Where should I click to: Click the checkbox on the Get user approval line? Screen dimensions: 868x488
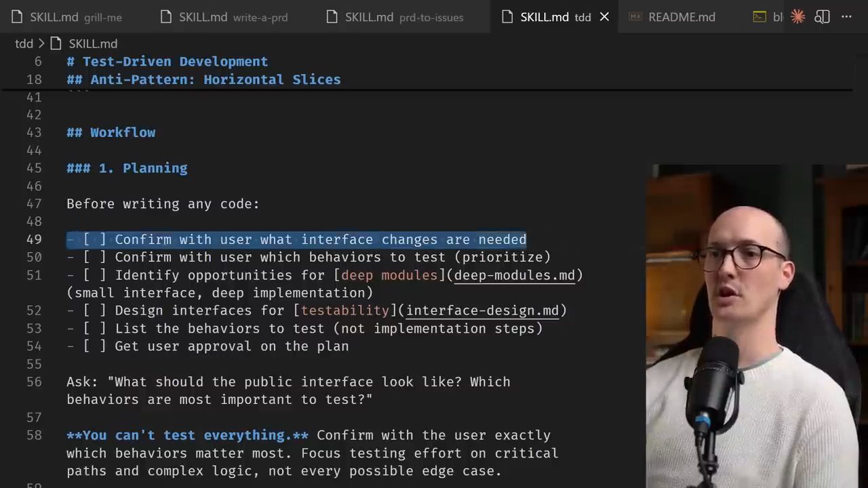tap(94, 346)
